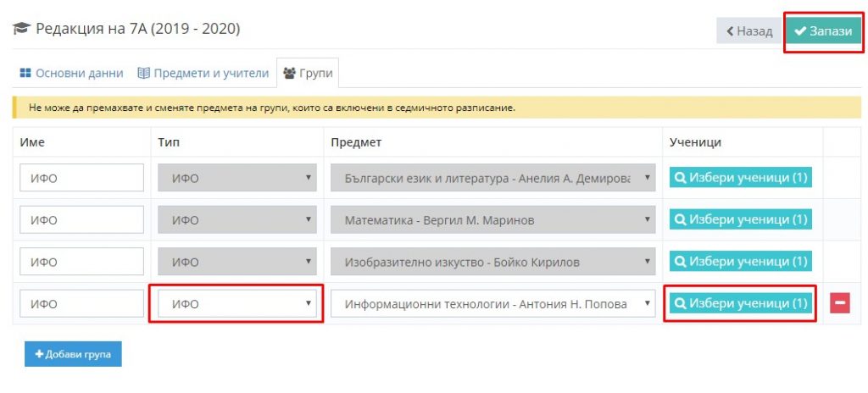868x393 pixels.
Task: Open the Изобразително изкуство subject dropdown
Action: [x=493, y=262]
